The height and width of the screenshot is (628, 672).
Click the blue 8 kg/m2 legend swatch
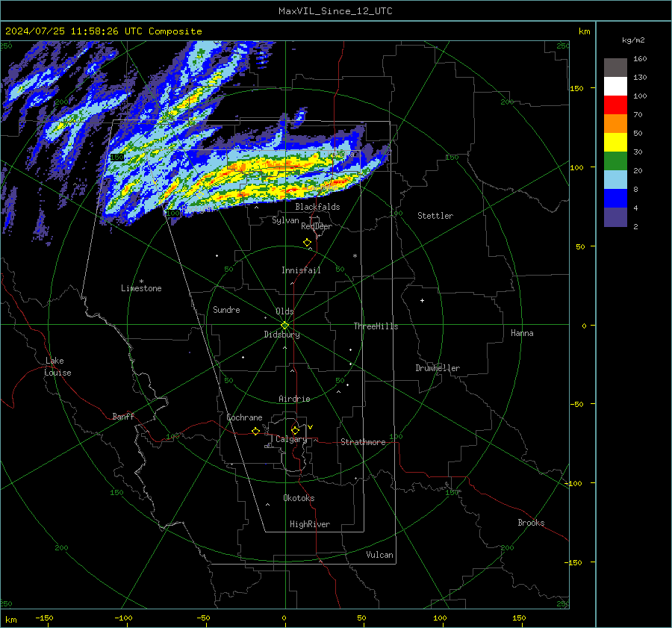615,199
